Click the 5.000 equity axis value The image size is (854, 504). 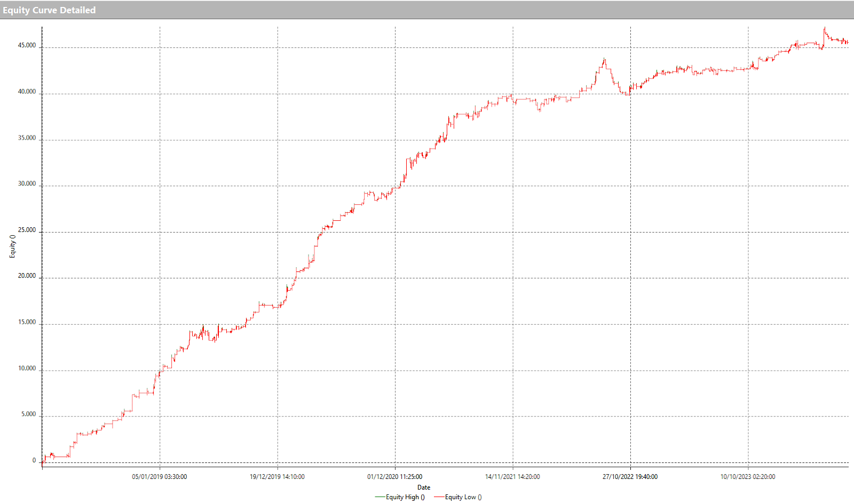click(x=29, y=414)
